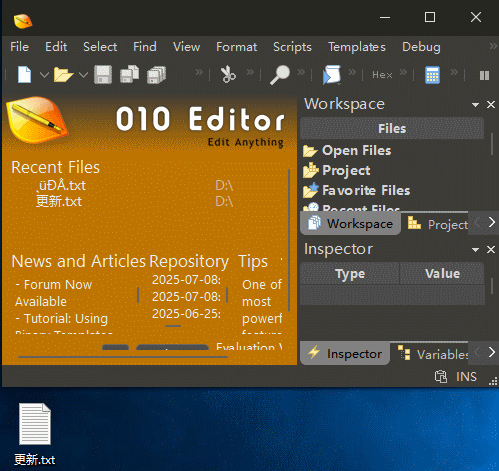Open the Inspector panel options dropdown arrow

pyautogui.click(x=475, y=250)
